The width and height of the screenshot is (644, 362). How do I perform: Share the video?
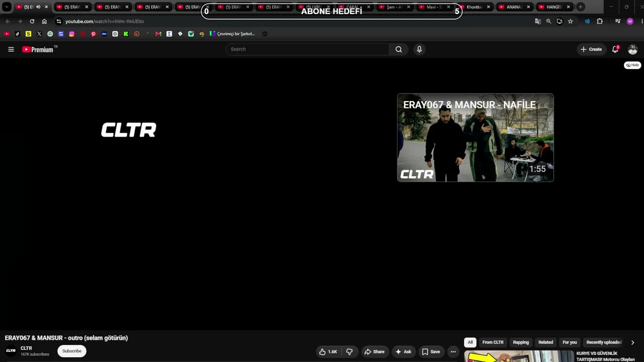[x=374, y=352]
